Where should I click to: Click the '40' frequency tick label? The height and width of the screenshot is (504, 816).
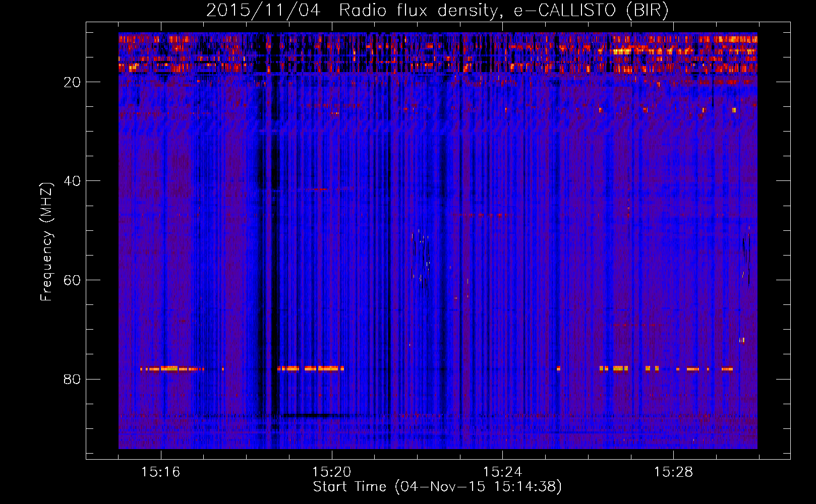tap(72, 181)
